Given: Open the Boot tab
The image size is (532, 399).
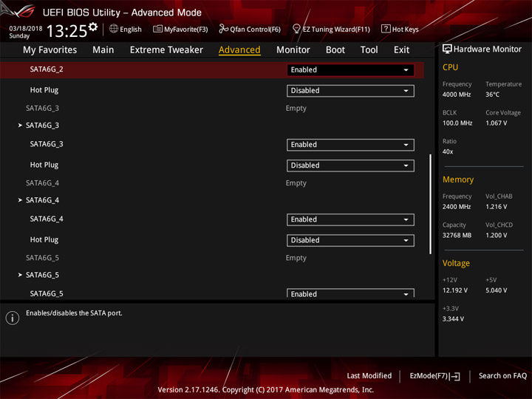Looking at the screenshot, I should [x=335, y=50].
